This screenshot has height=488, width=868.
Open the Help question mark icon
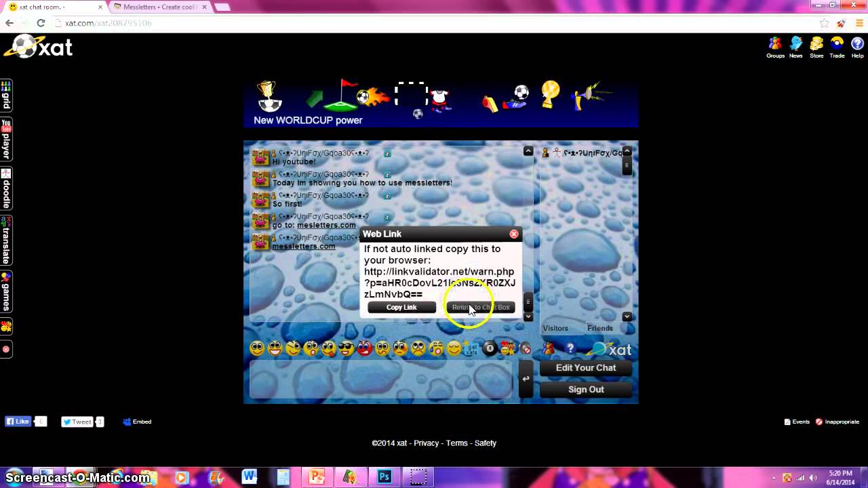coord(857,47)
